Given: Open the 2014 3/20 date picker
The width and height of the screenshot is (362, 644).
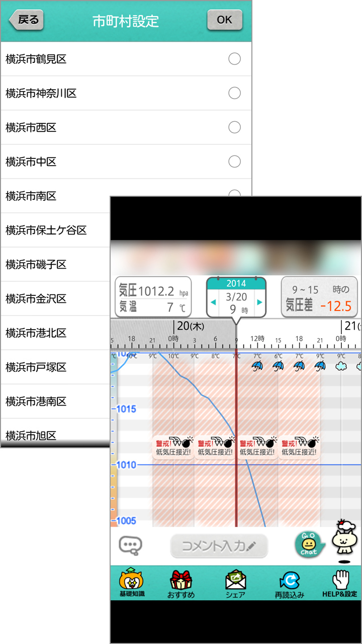Looking at the screenshot, I should coord(236,297).
